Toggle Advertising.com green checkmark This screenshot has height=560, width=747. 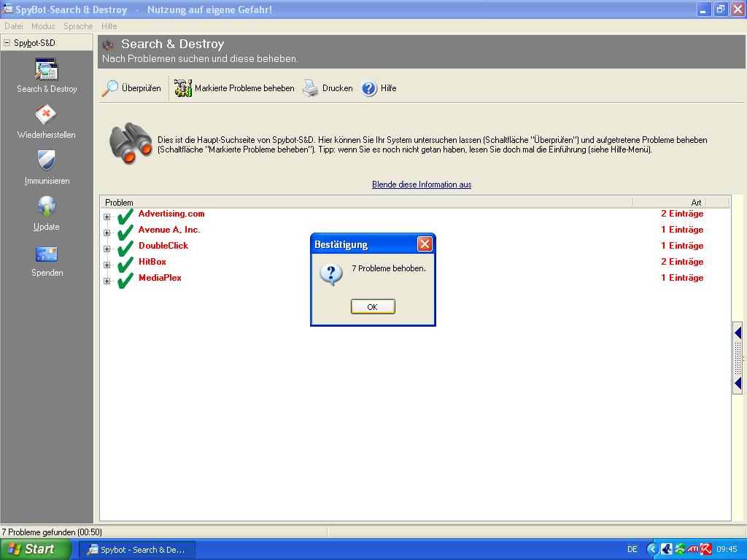coord(125,216)
